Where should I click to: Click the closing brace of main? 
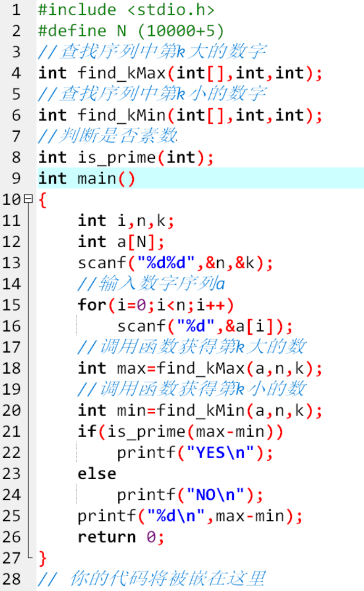(x=43, y=557)
